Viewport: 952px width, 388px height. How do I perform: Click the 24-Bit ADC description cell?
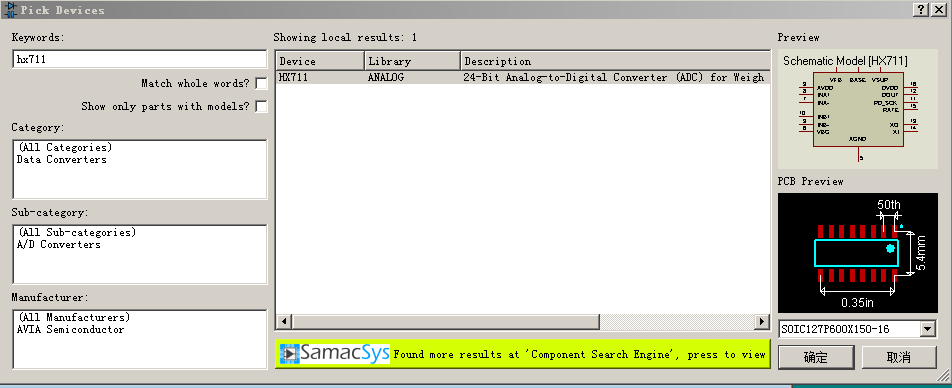[x=614, y=78]
